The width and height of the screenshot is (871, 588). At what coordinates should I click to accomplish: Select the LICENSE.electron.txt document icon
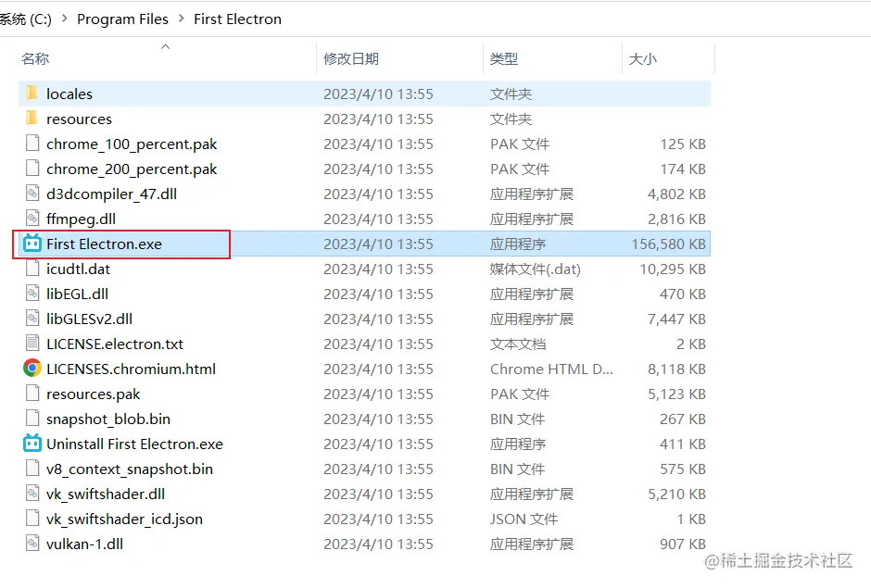coord(32,344)
